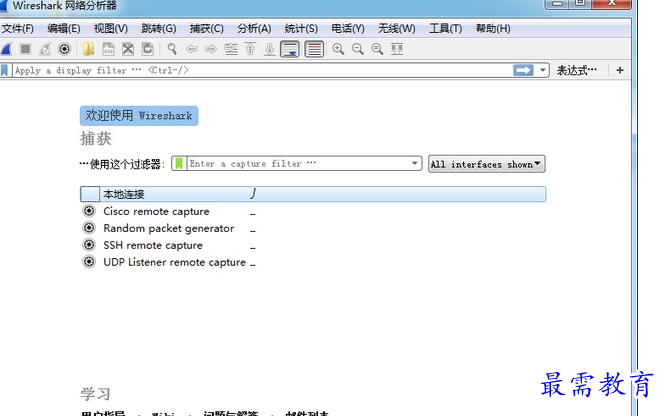The width and height of the screenshot is (662, 416).
Task: Jump to last packet icon
Action: (269, 49)
